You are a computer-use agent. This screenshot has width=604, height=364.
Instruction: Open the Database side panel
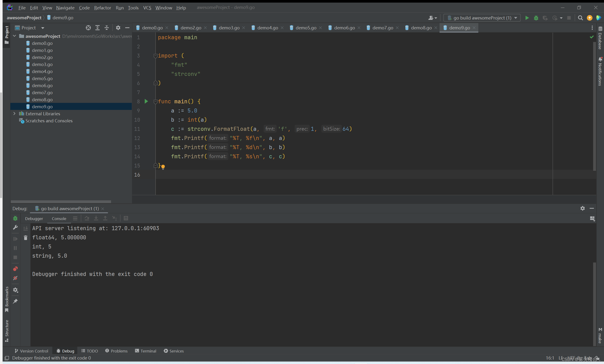pos(600,38)
